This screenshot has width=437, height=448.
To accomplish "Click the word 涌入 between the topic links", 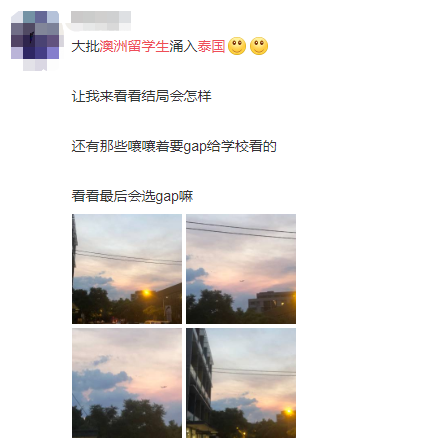I will (183, 46).
